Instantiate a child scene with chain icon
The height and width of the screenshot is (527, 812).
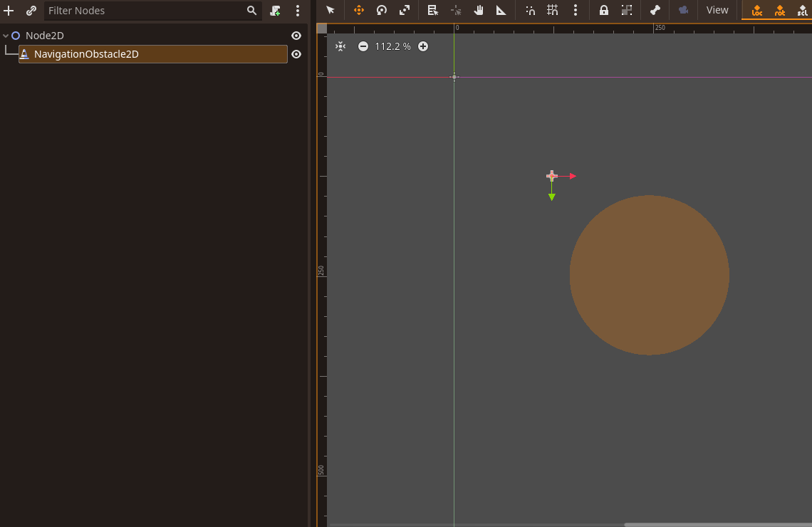30,10
